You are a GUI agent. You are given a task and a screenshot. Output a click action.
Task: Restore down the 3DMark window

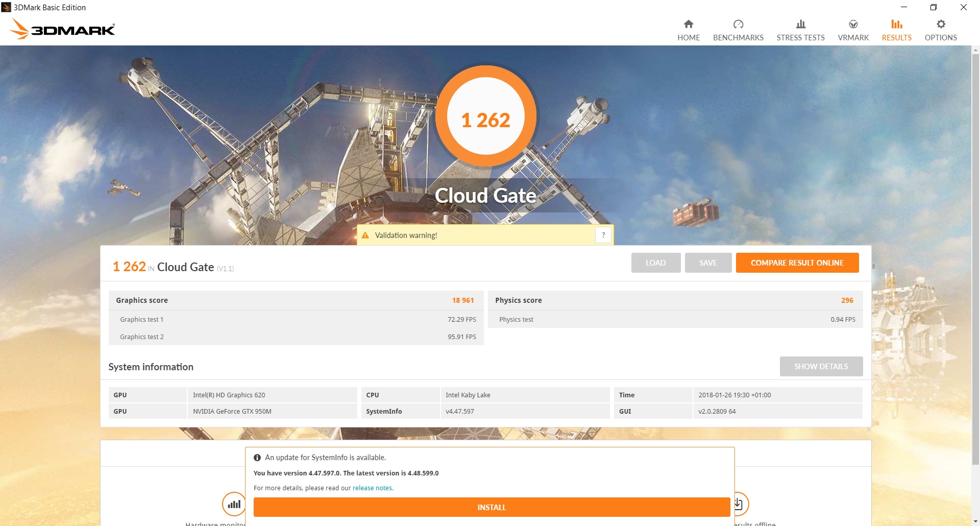point(934,7)
